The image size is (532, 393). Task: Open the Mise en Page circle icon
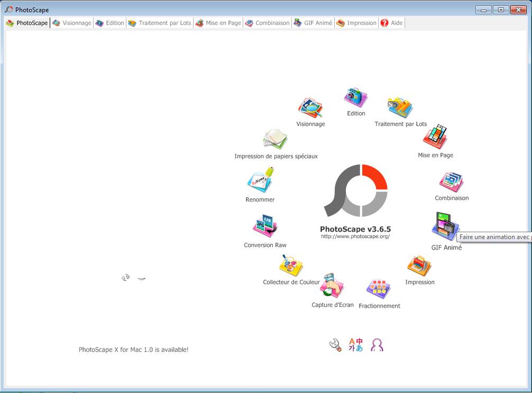[x=435, y=136]
